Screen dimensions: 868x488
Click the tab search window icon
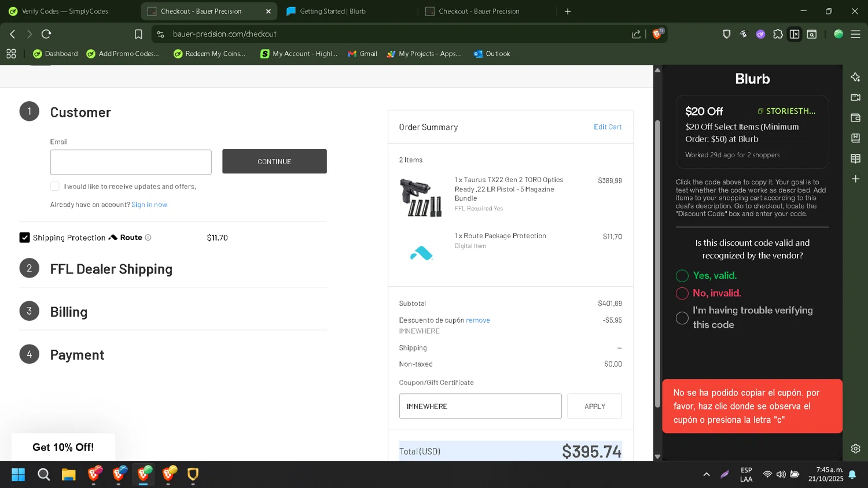pyautogui.click(x=812, y=34)
